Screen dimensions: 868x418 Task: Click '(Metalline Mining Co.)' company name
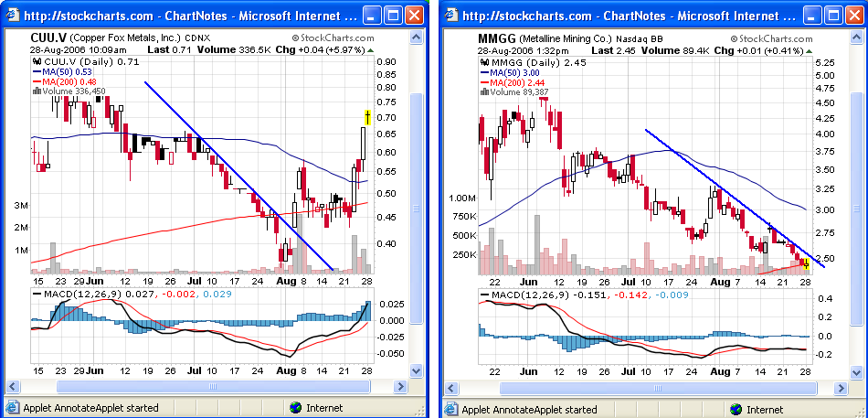pos(566,38)
